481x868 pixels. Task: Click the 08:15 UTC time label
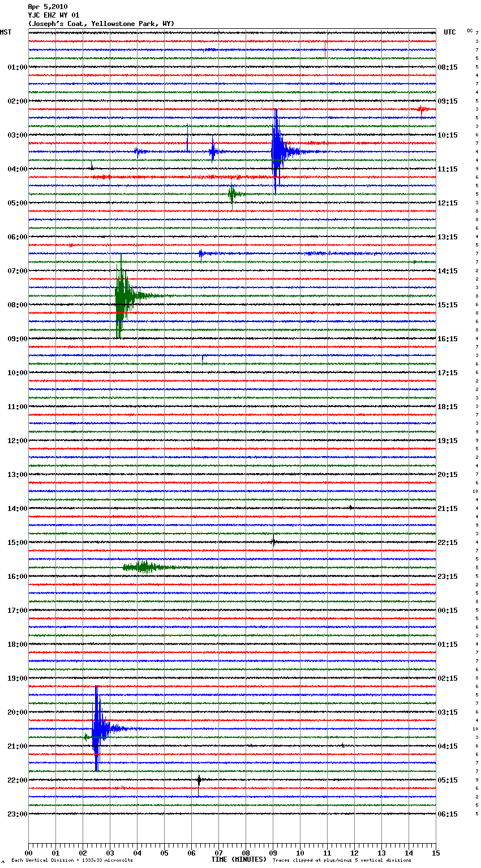[x=448, y=67]
